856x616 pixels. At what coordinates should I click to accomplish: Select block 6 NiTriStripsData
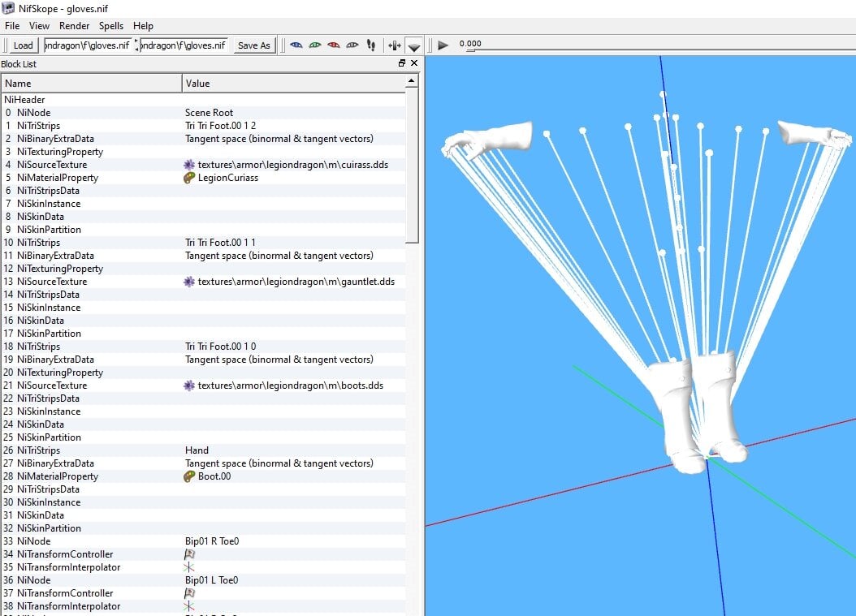pyautogui.click(x=204, y=191)
